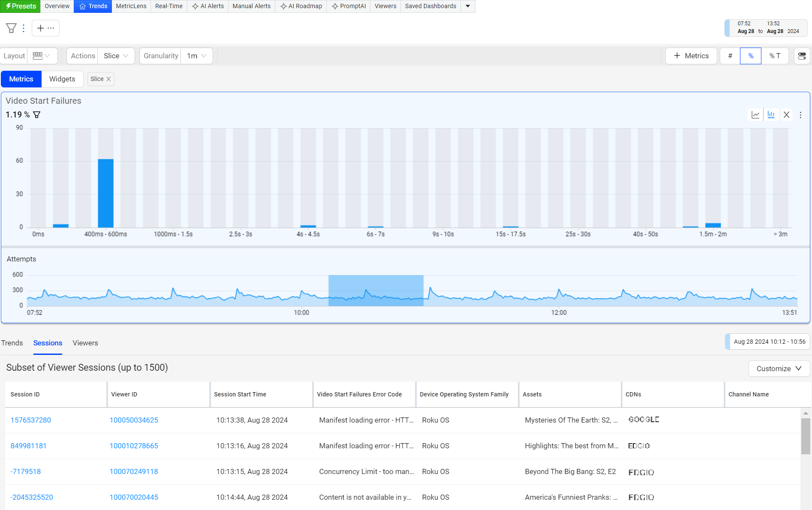Screen dimensions: 812x510
Task: Switch to % T display mode
Action: click(775, 56)
